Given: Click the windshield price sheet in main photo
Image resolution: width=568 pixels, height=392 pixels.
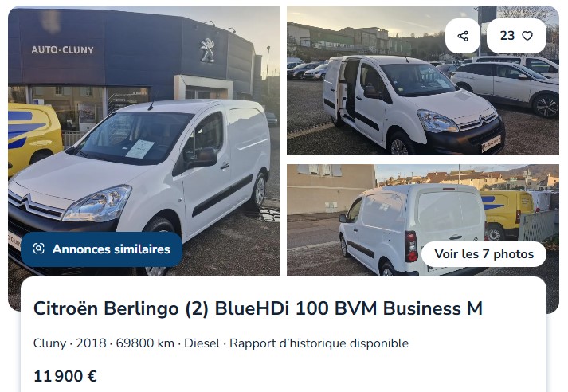Looking at the screenshot, I should coord(140,149).
